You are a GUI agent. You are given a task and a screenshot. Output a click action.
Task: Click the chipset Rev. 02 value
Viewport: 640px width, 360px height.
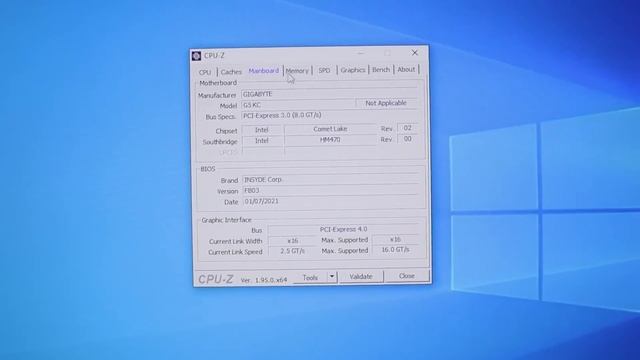click(x=407, y=128)
